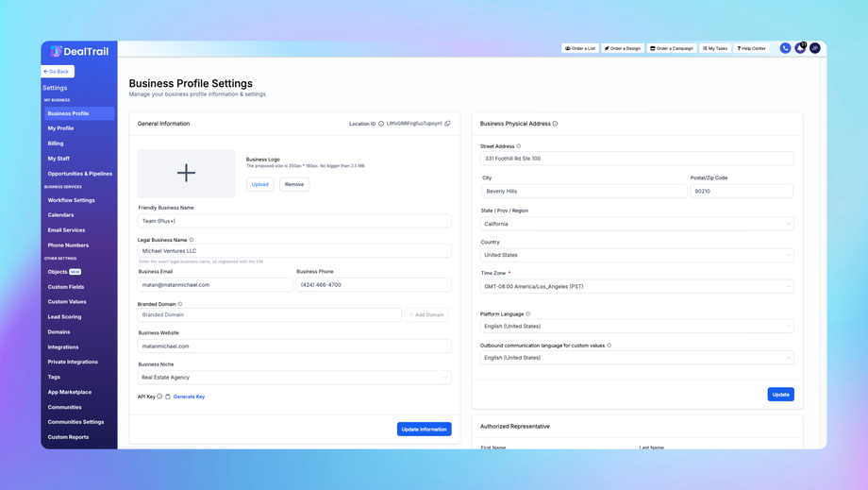Viewport: 868px width, 490px height.
Task: Open Lead Scoring settings
Action: [x=64, y=316]
